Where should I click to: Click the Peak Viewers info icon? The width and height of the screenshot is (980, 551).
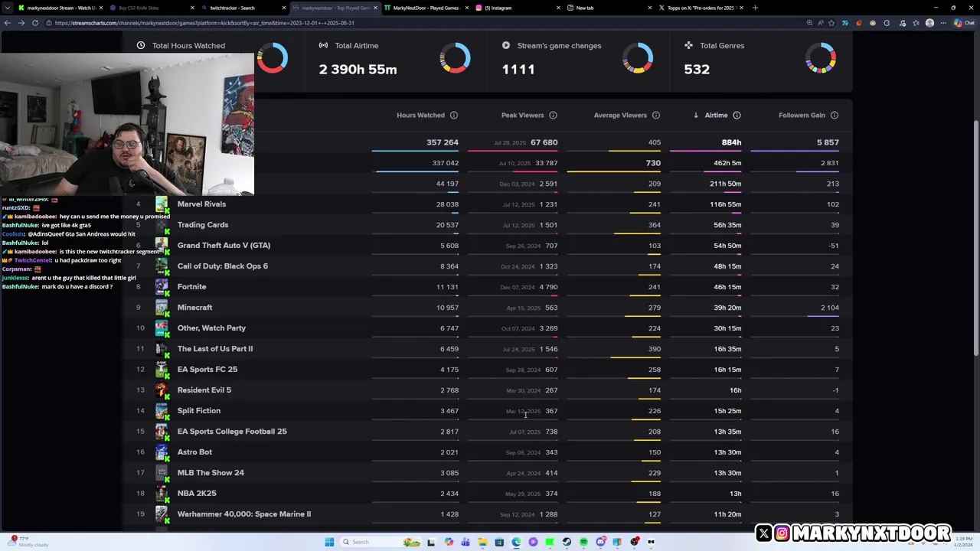[x=553, y=116]
